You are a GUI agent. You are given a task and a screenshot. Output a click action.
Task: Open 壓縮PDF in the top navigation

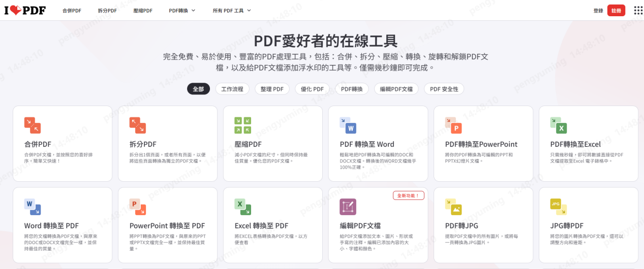click(x=143, y=10)
